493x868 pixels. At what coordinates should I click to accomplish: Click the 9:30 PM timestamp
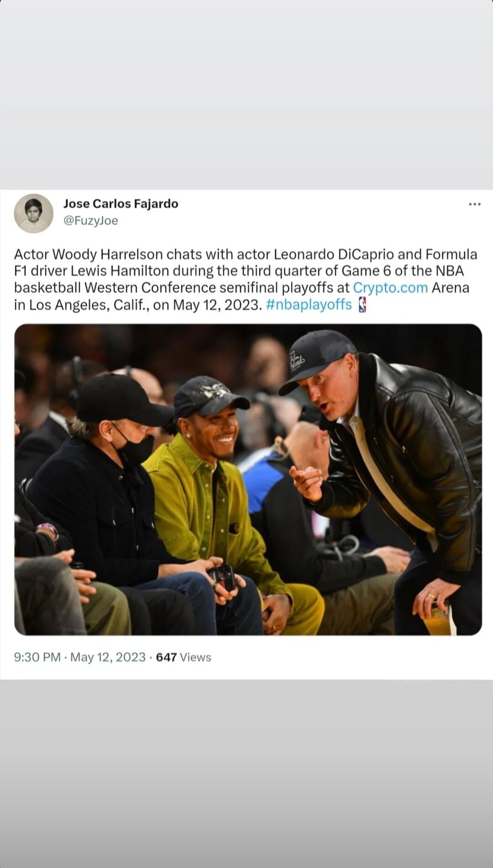pyautogui.click(x=37, y=657)
